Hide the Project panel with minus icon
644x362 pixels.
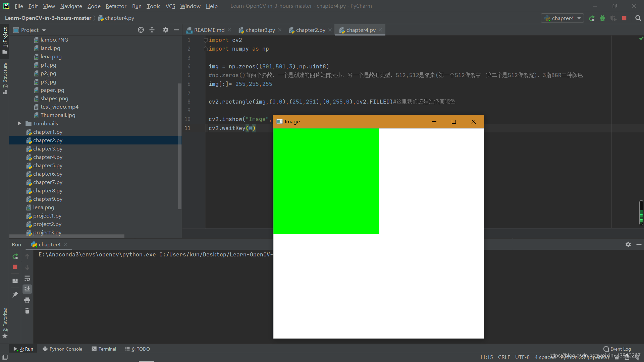(x=176, y=30)
